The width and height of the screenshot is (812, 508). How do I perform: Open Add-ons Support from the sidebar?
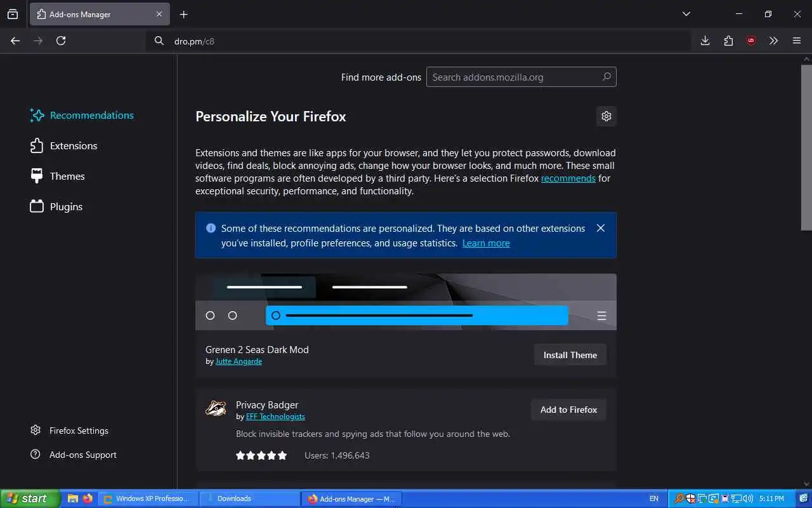74,455
